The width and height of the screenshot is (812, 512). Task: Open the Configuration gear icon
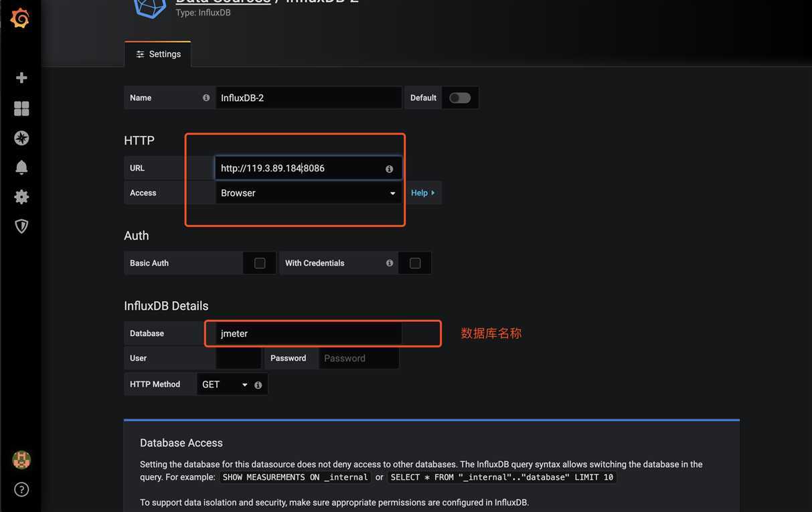point(21,197)
